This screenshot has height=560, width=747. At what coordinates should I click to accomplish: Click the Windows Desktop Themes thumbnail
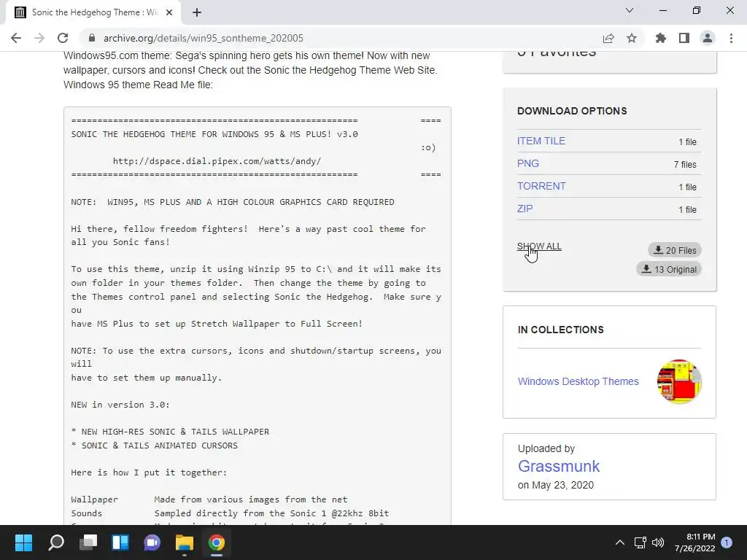[x=679, y=381]
